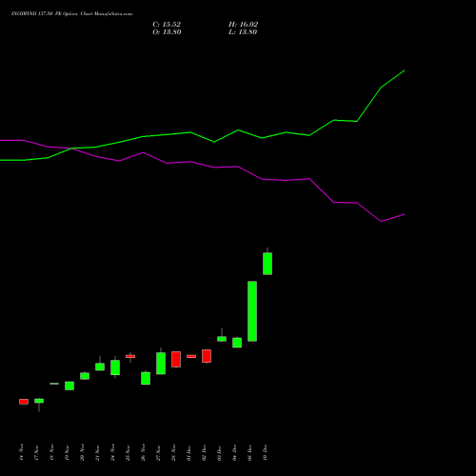Click the close value 'C: 15.52'
The height and width of the screenshot is (476, 476).
[x=167, y=25]
